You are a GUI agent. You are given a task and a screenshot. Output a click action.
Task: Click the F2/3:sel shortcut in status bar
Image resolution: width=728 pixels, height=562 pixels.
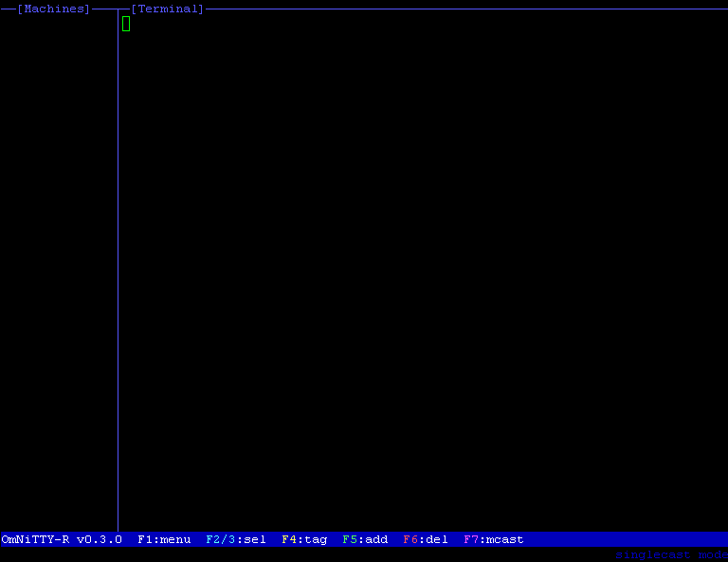pos(236,539)
